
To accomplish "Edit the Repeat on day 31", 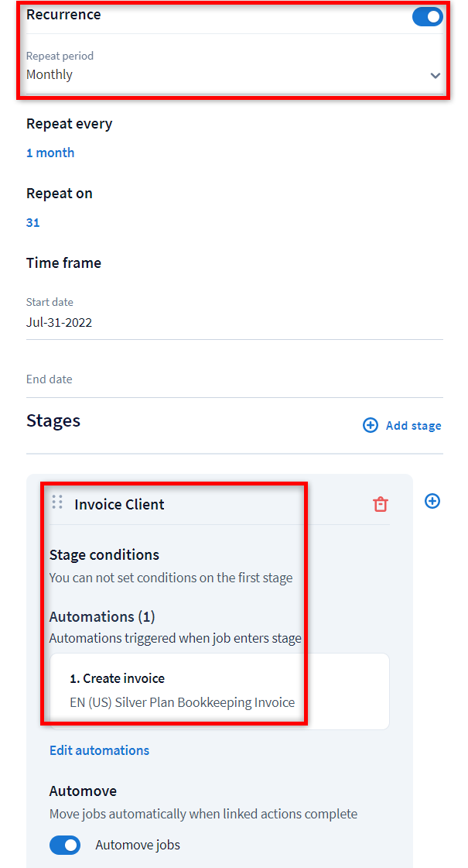I will point(32,222).
